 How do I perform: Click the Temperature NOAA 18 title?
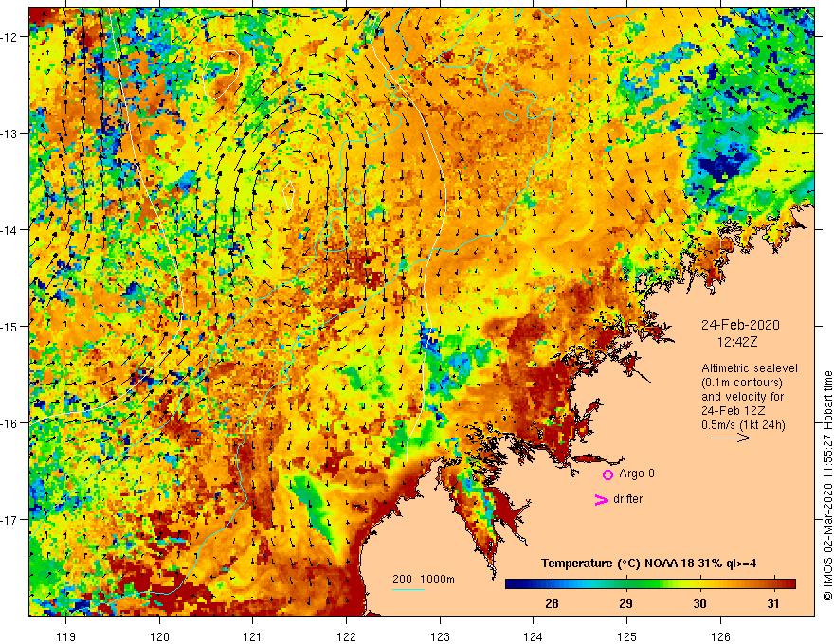648,563
